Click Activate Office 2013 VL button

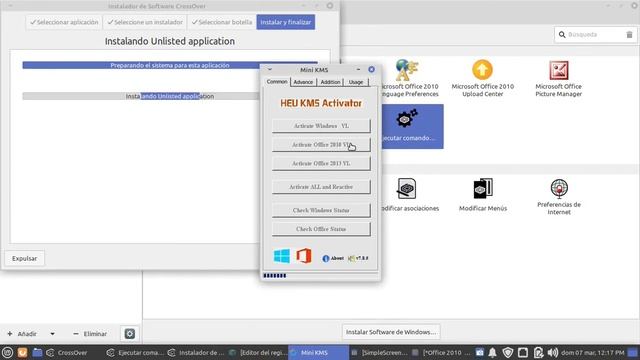[x=321, y=163]
